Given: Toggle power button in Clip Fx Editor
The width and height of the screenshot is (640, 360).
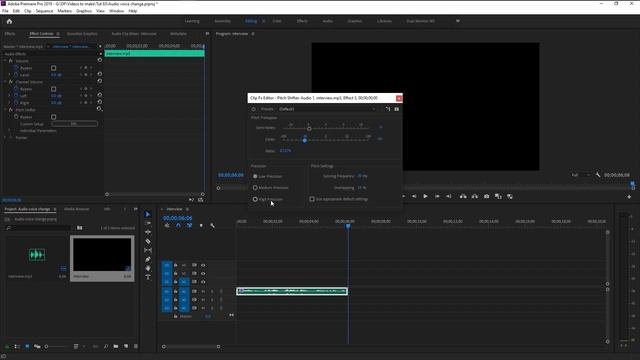Looking at the screenshot, I should (253, 109).
